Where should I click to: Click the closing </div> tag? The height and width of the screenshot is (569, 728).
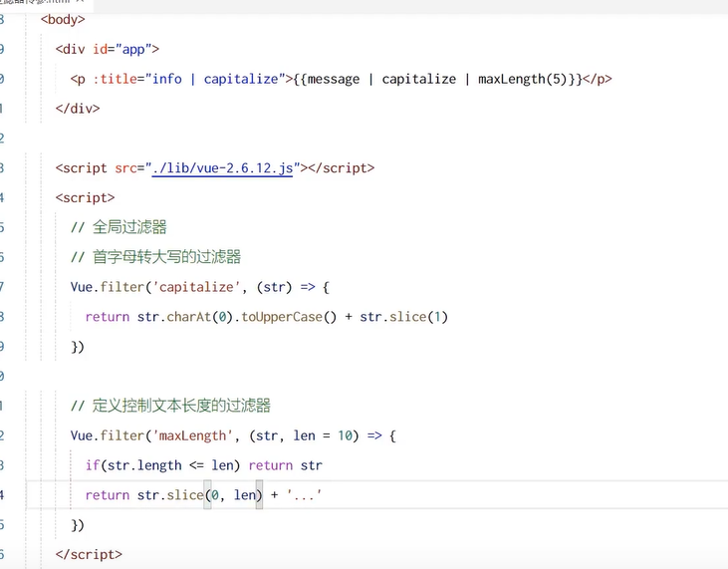click(78, 109)
